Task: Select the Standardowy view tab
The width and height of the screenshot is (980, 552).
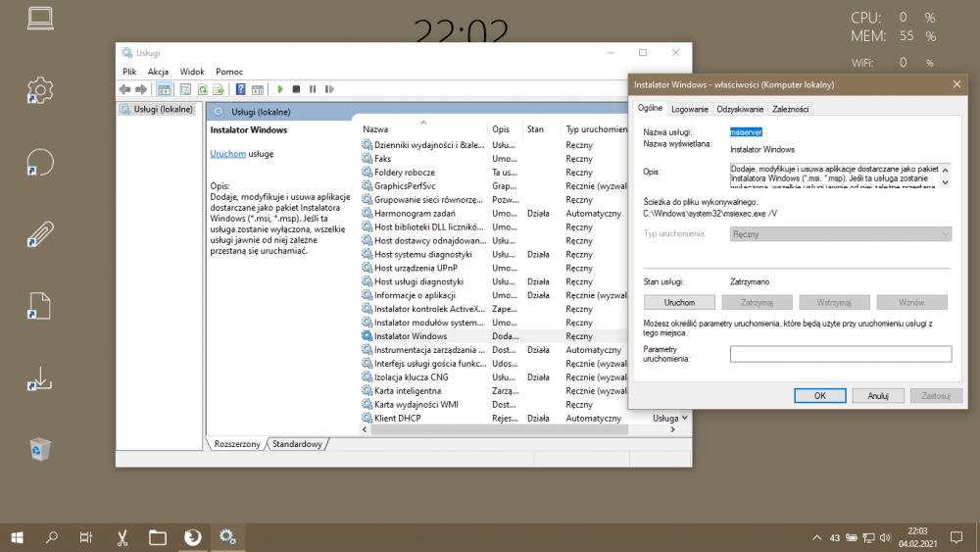Action: pyautogui.click(x=298, y=444)
